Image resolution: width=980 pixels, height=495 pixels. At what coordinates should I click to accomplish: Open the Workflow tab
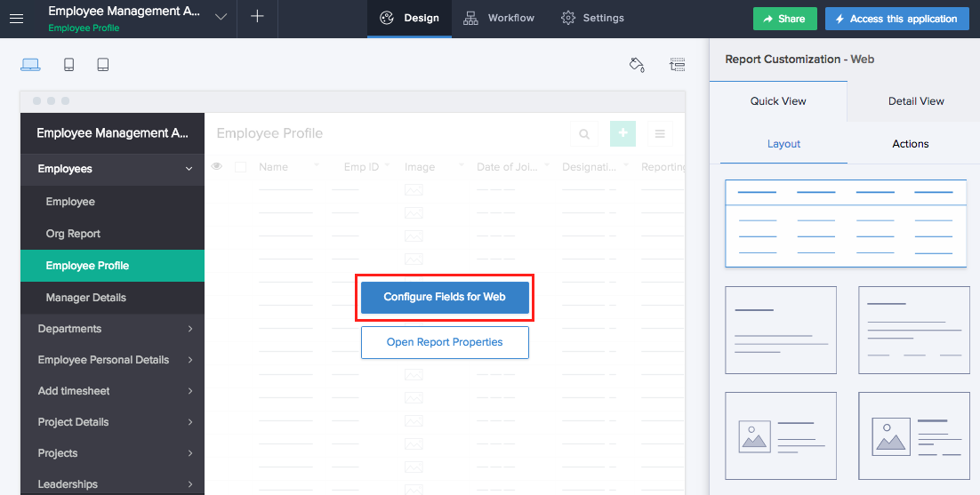coord(499,18)
